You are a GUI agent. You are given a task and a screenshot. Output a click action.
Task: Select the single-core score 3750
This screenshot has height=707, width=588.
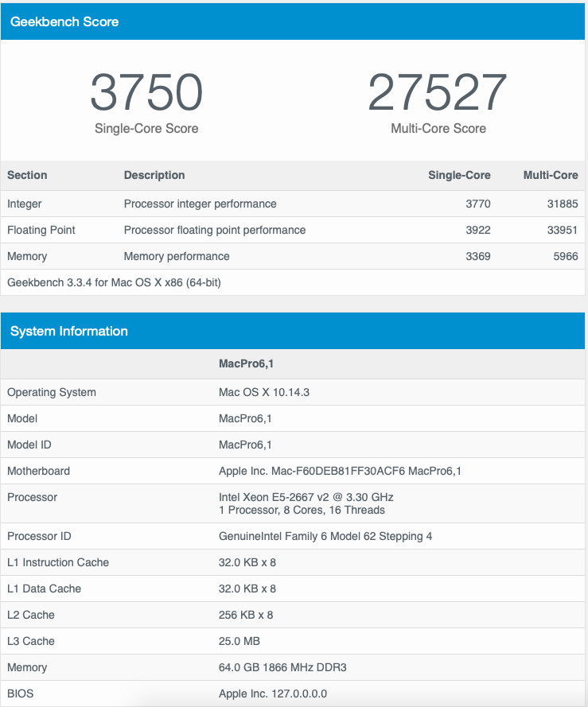click(146, 92)
